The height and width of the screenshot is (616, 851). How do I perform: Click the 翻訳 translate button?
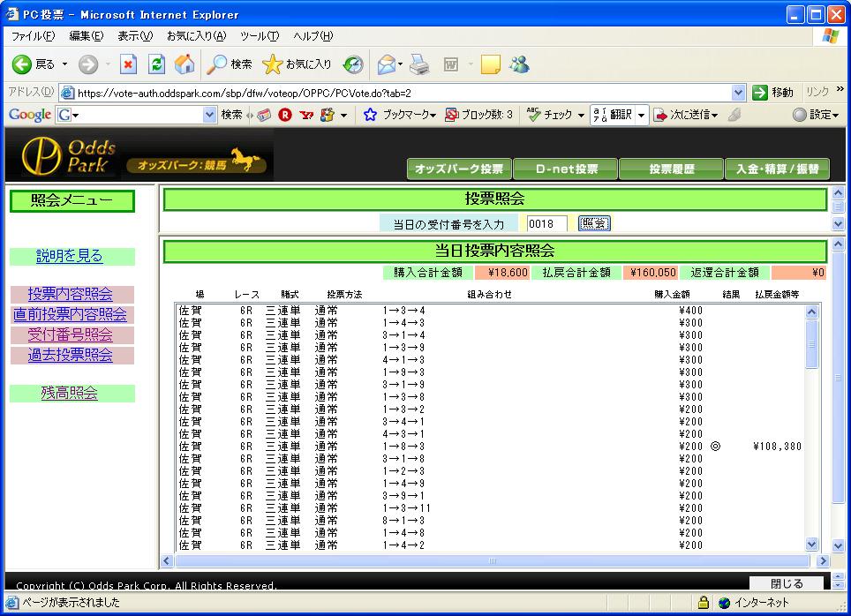[613, 115]
